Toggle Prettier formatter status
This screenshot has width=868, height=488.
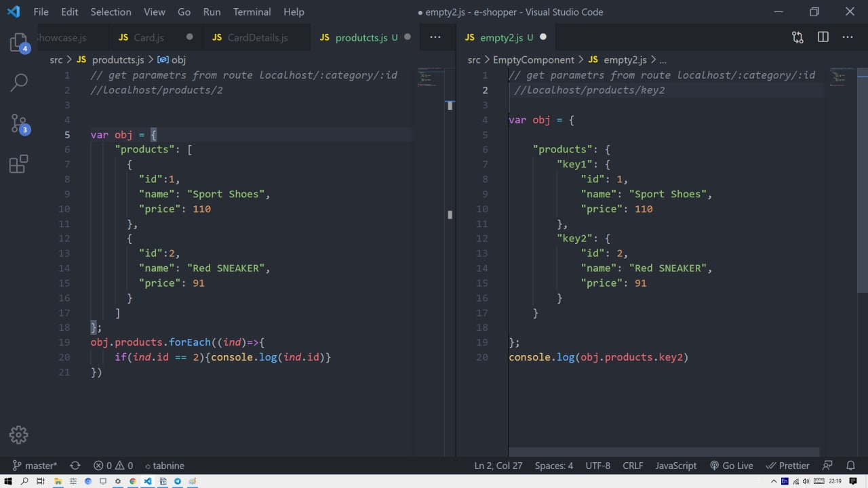[787, 466]
